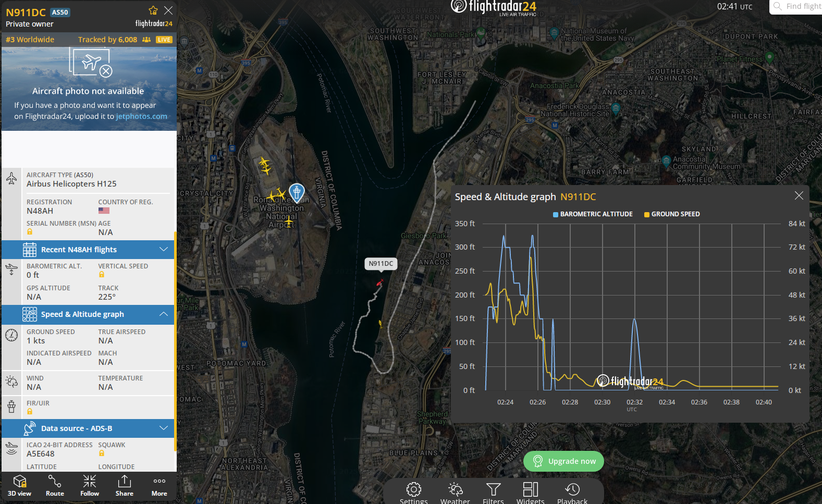Click the ground speed gauge icon
822x504 pixels.
(11, 335)
